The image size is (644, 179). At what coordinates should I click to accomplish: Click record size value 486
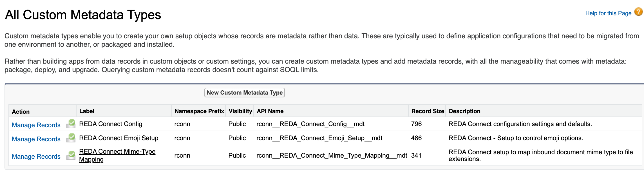click(x=416, y=138)
